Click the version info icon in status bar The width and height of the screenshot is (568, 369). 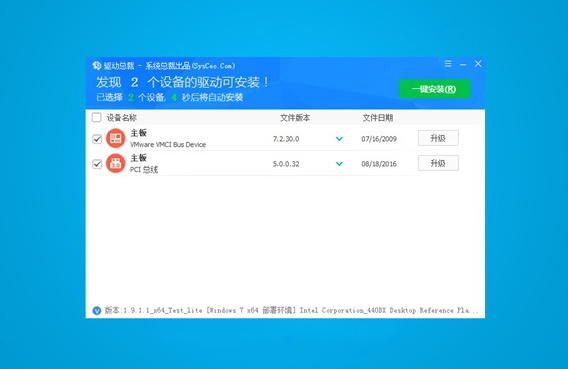(x=97, y=311)
